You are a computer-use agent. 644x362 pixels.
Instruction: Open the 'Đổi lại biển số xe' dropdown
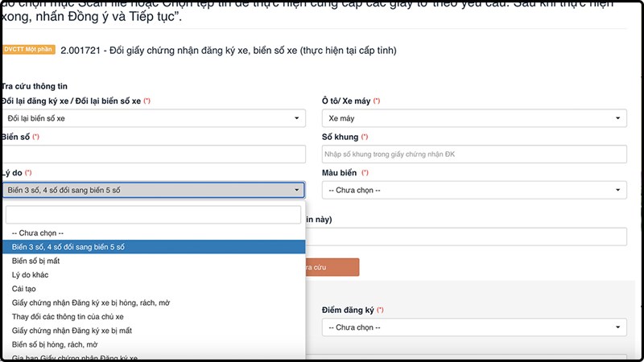(153, 118)
